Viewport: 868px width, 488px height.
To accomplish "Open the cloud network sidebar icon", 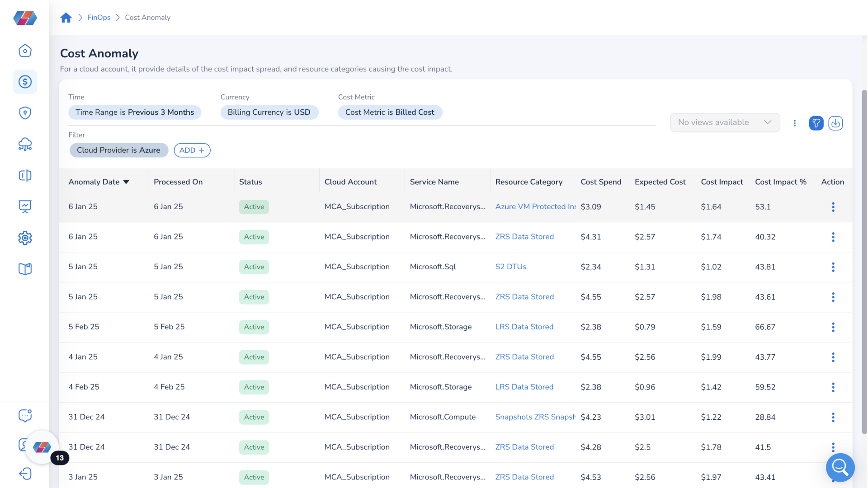I will click(x=25, y=144).
